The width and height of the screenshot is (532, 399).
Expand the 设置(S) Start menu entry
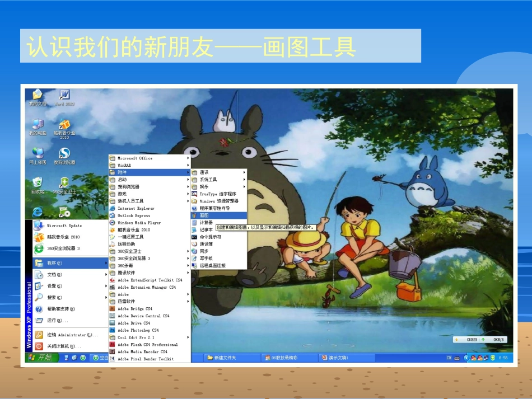click(x=70, y=286)
